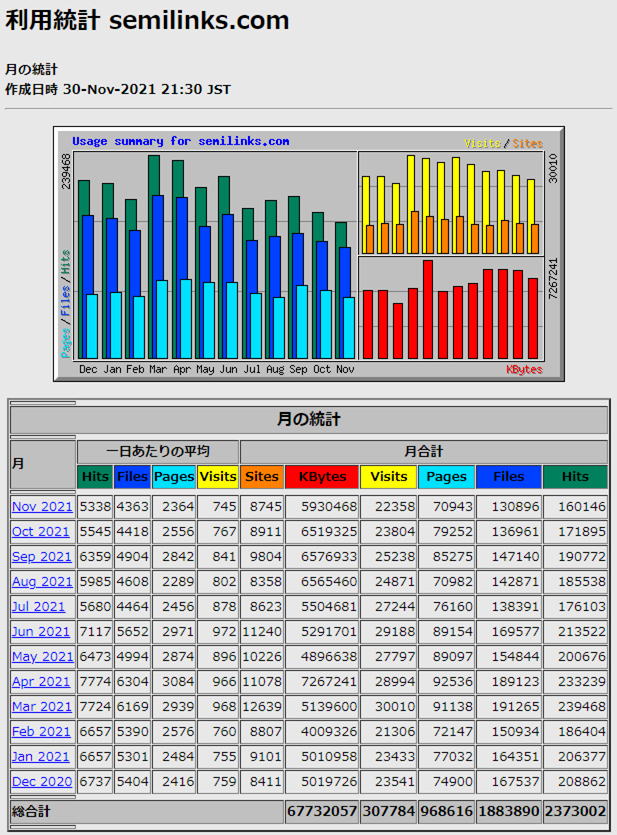The width and height of the screenshot is (617, 835).
Task: Open the Dec 2020 monthly report
Action: click(41, 782)
